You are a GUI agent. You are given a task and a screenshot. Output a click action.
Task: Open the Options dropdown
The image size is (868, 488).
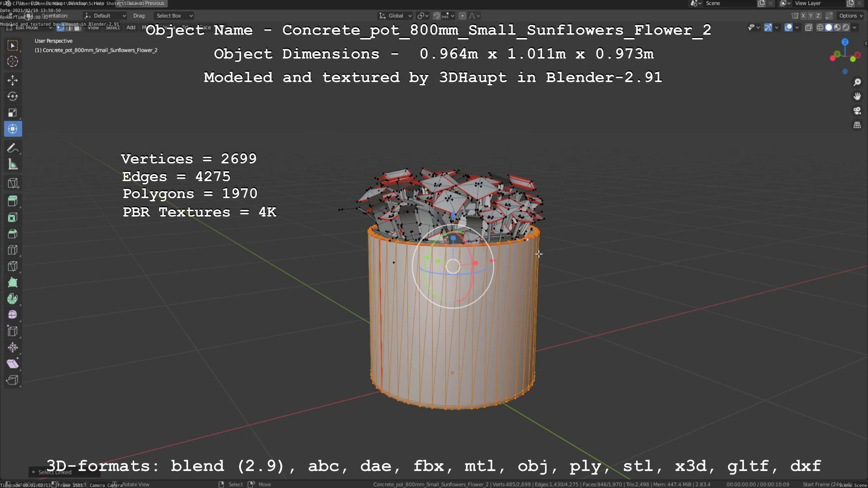[851, 16]
